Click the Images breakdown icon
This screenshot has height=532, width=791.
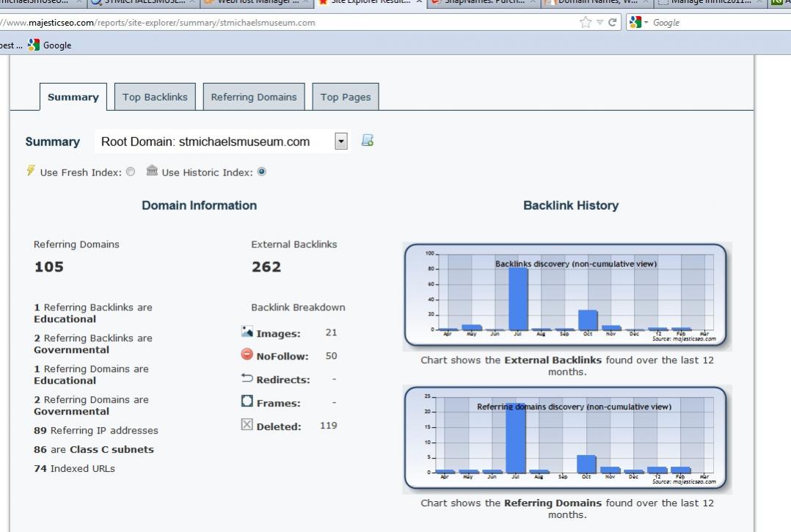[247, 332]
